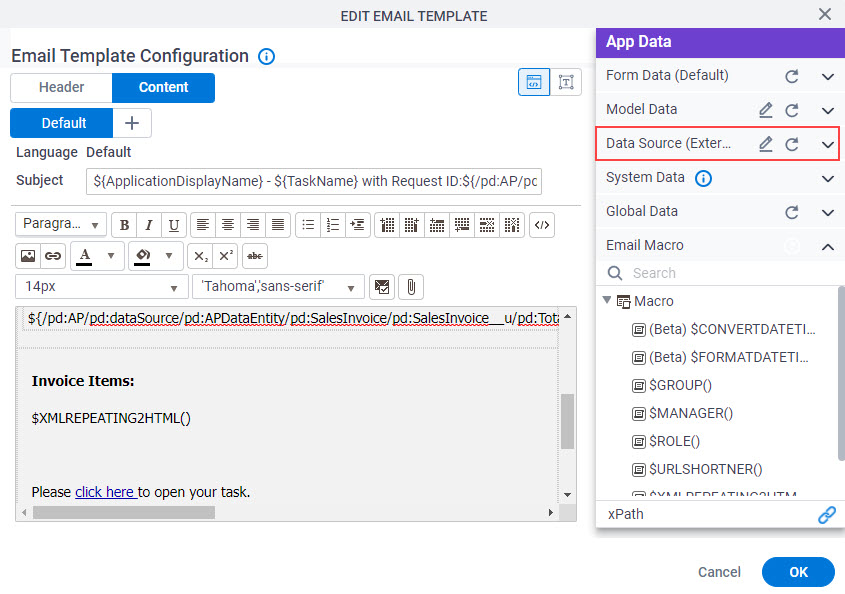Switch to the Header tab

[61, 87]
